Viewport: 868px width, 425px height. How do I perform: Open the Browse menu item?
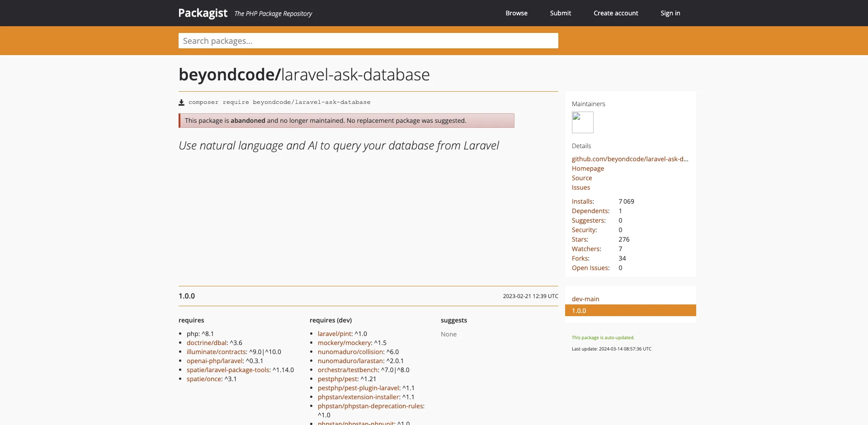point(516,13)
